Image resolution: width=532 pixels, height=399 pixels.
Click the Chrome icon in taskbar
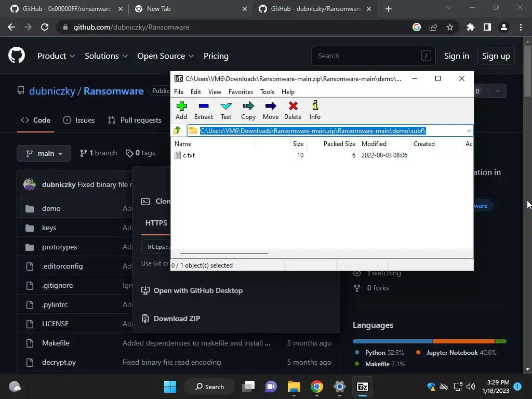point(316,387)
